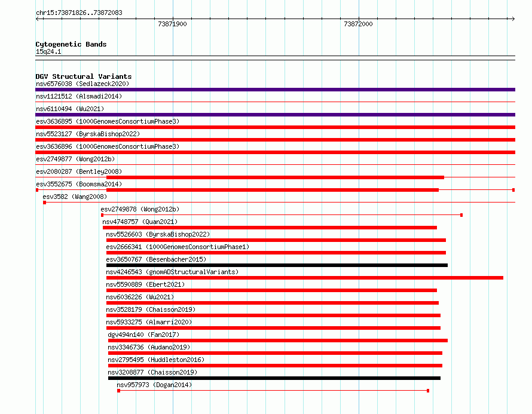This screenshot has width=532, height=414.
Task: Click nsv3528179 (Chaisson2019) label
Action: tap(151, 309)
